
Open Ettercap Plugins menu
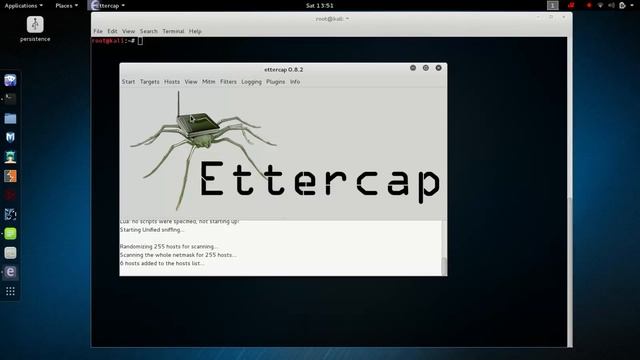point(276,82)
